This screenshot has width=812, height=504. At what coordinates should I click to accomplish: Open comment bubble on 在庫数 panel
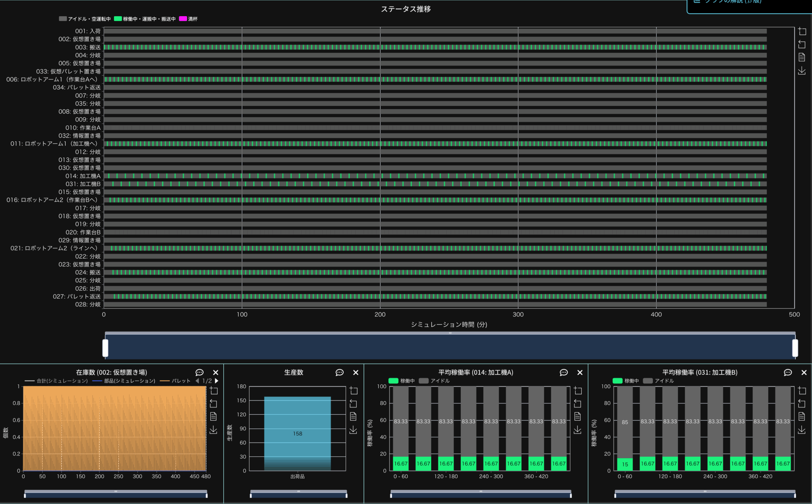[200, 372]
